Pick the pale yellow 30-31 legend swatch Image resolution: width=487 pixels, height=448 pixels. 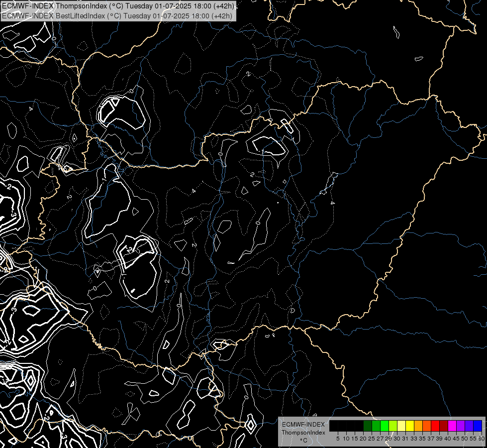coord(401,426)
